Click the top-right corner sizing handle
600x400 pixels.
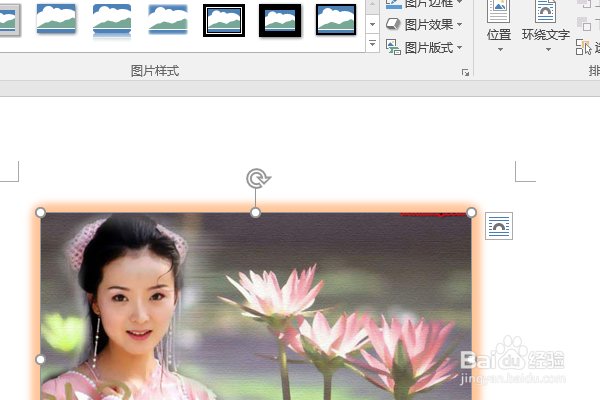coord(471,212)
